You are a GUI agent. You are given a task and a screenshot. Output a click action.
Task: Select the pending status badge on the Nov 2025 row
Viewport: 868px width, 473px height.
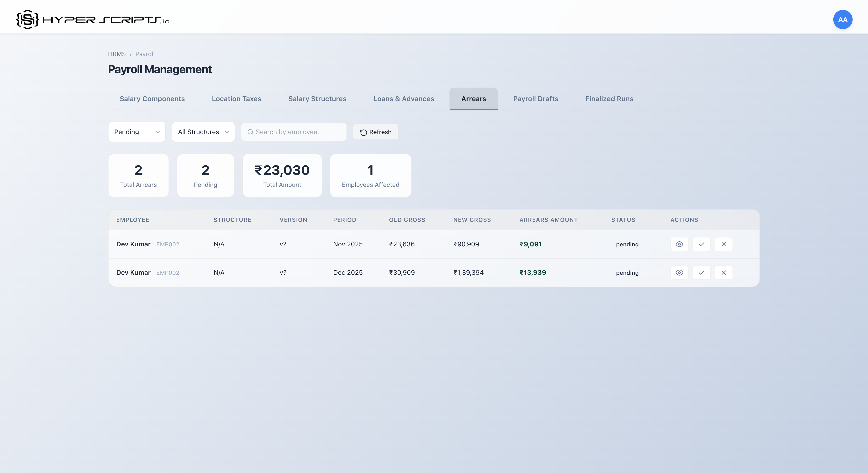coord(627,244)
